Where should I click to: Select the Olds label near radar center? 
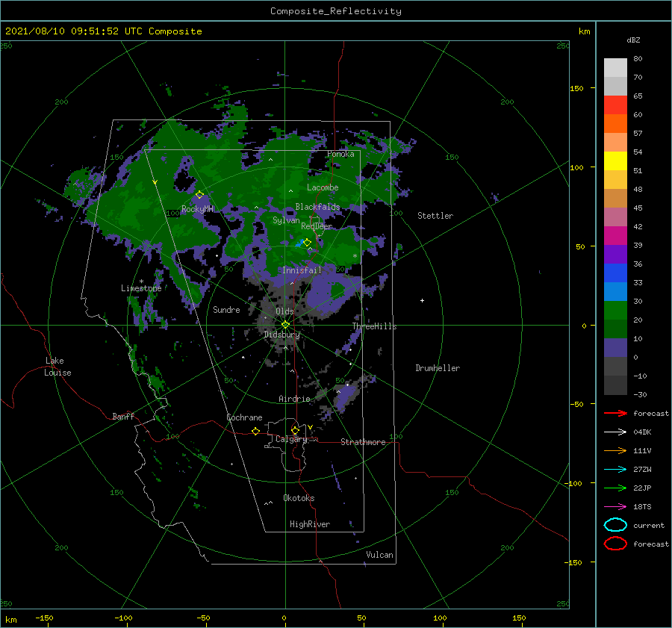coord(284,311)
